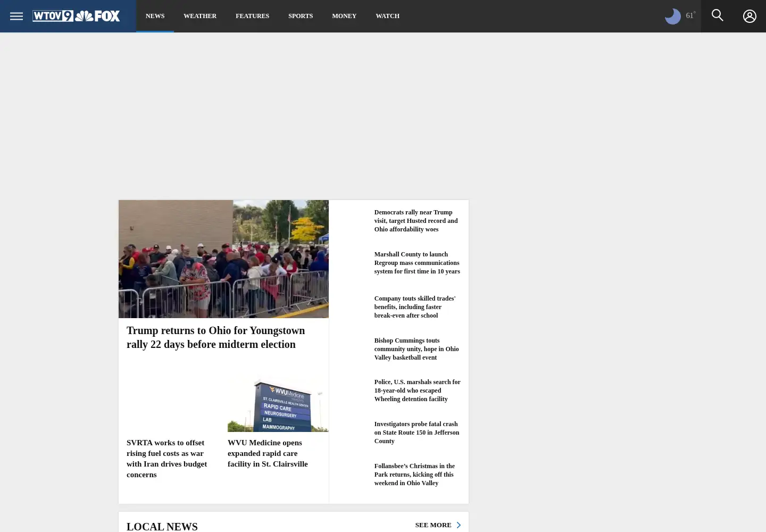The image size is (766, 532).
Task: Open the Watch menu
Action: coord(387,16)
